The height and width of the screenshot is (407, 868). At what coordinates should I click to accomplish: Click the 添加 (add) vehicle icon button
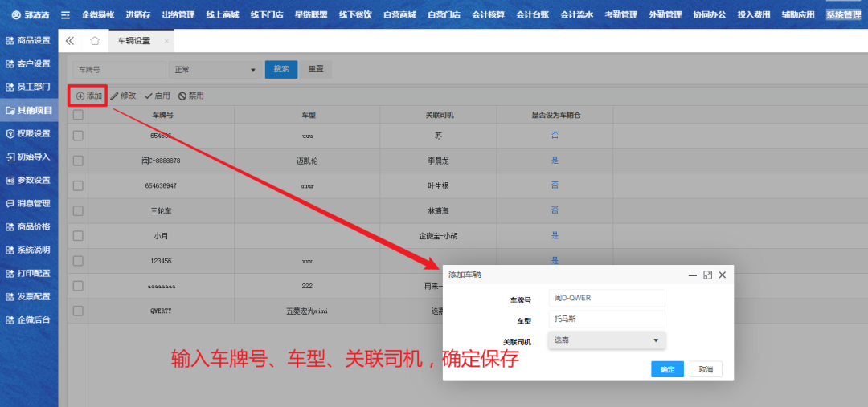81,96
